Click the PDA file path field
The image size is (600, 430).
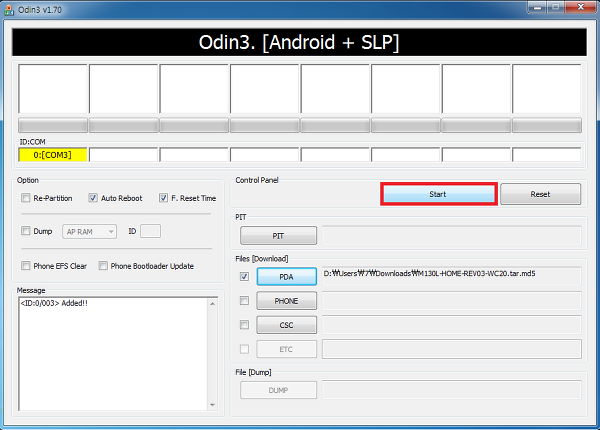452,276
